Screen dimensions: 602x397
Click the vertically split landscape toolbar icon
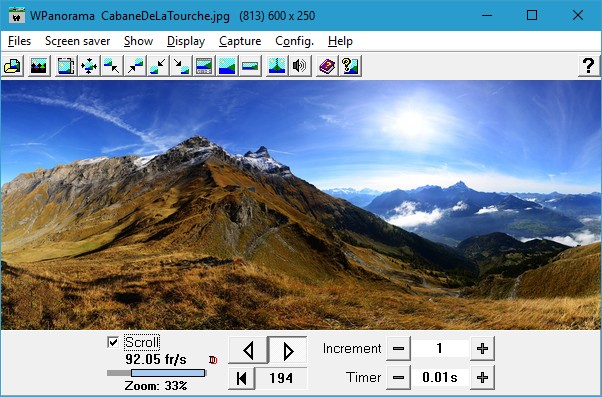(x=277, y=66)
